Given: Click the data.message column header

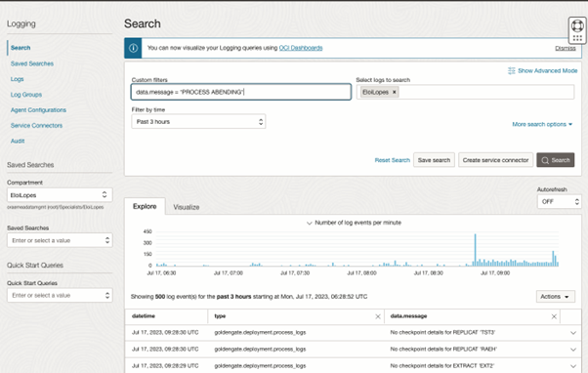Looking at the screenshot, I should [408, 316].
